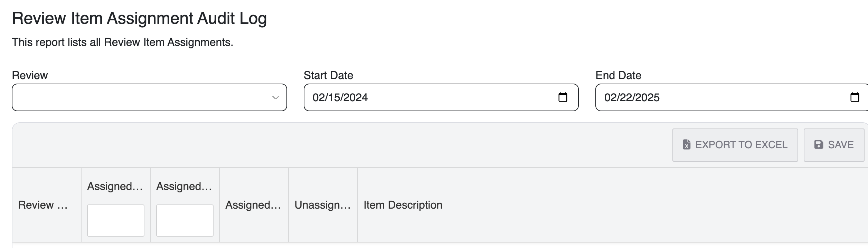Open the Start Date calendar picker icon
The width and height of the screenshot is (868, 248).
[x=563, y=97]
